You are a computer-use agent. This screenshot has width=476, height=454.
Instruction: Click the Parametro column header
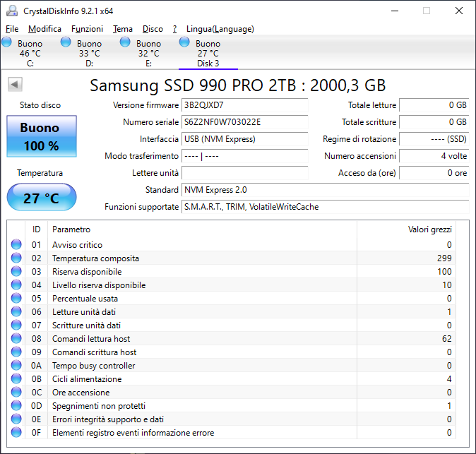coord(202,229)
